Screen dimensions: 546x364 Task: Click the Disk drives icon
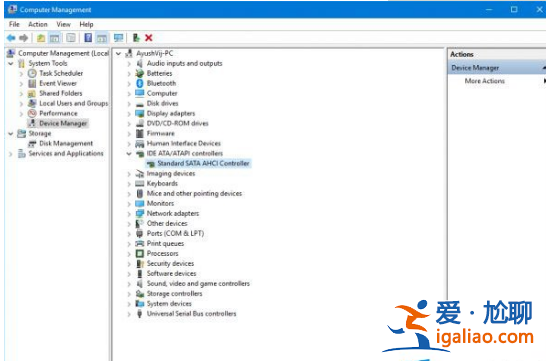point(140,104)
